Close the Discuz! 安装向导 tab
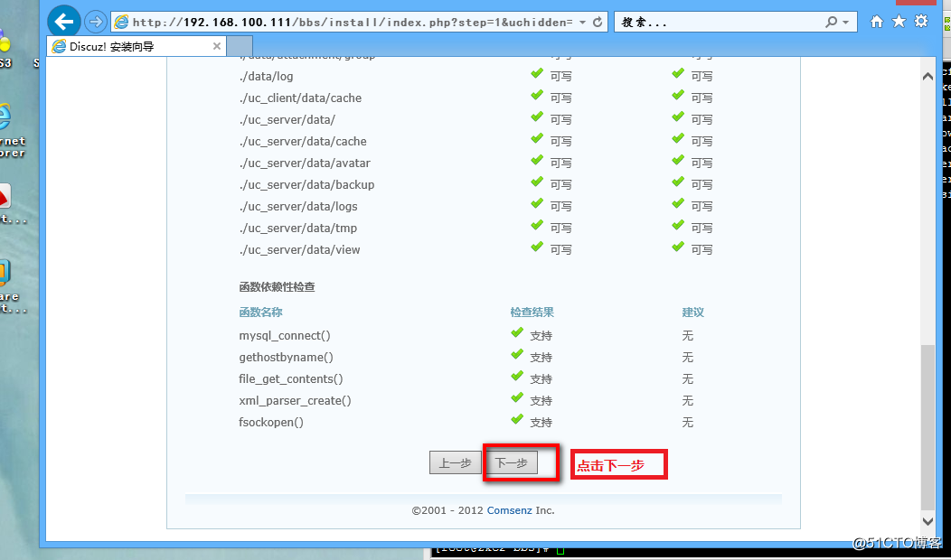This screenshot has height=560, width=951. pyautogui.click(x=217, y=46)
